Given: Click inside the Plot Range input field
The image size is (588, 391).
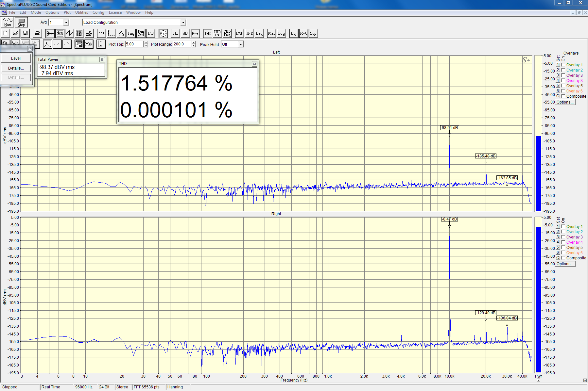Looking at the screenshot, I should point(182,44).
